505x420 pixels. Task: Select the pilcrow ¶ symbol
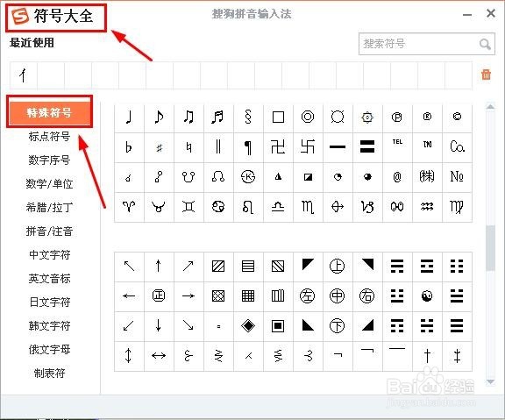coord(248,147)
